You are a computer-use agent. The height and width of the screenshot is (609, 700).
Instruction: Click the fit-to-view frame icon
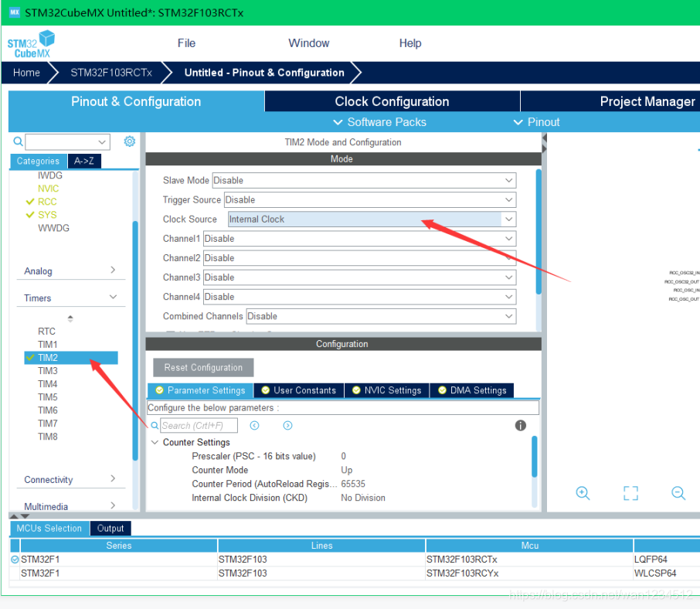coord(630,493)
